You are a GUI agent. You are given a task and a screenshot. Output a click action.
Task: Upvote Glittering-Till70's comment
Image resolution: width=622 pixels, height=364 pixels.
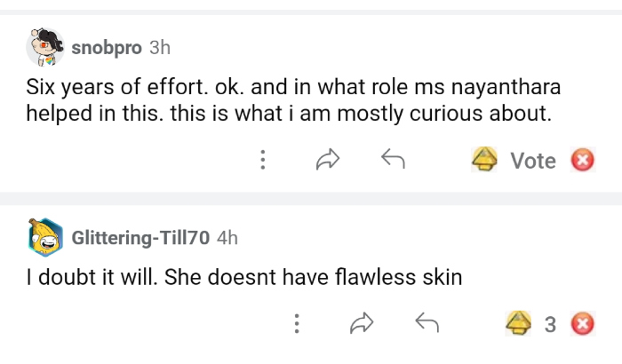(518, 324)
